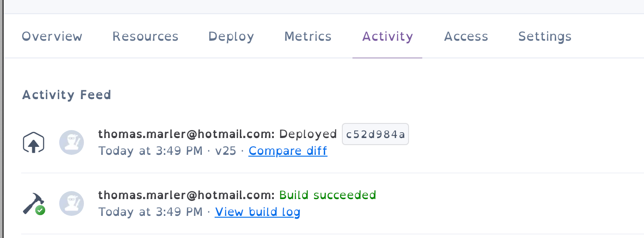Go to the Deploy tab
The image size is (644, 238).
231,37
